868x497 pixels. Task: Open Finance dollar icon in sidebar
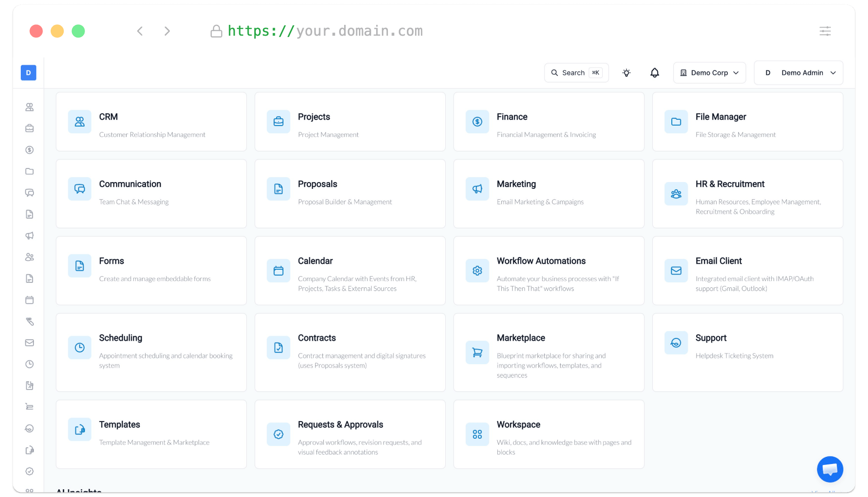[x=29, y=150]
